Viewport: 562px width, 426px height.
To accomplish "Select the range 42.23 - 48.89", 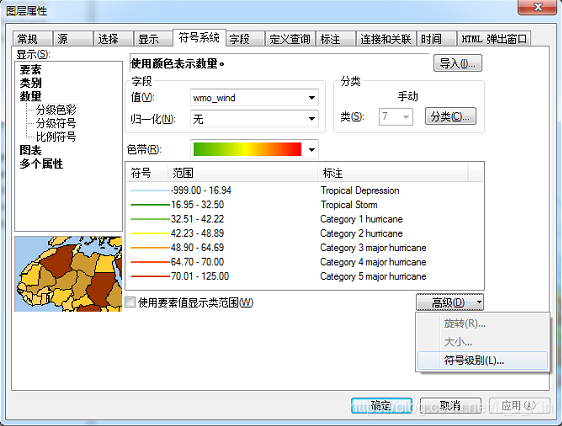I will click(197, 233).
